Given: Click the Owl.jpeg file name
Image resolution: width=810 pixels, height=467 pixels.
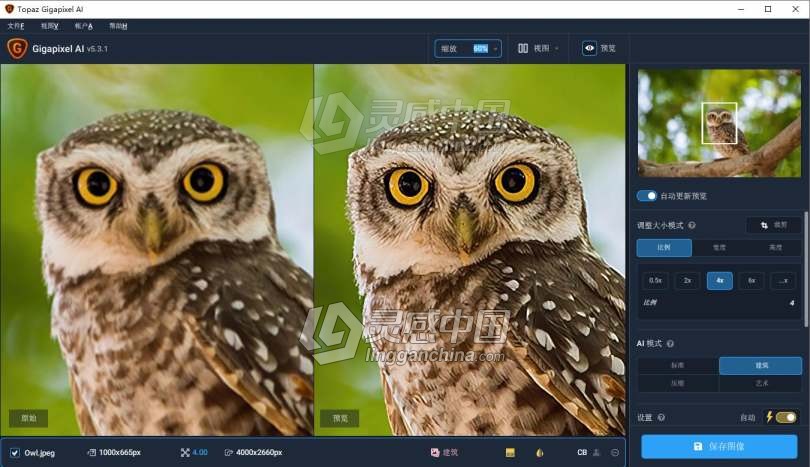Looking at the screenshot, I should pos(40,453).
